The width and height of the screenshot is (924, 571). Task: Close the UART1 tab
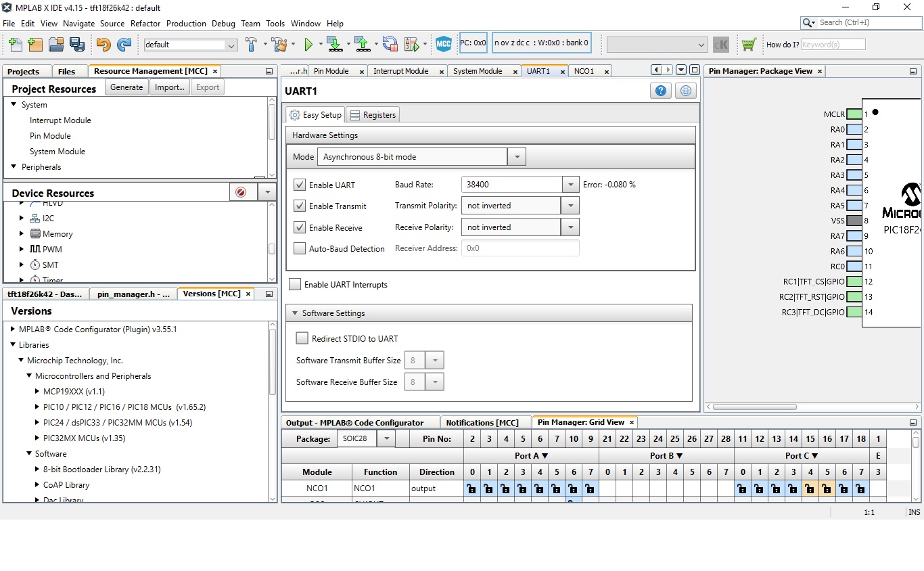tap(563, 71)
